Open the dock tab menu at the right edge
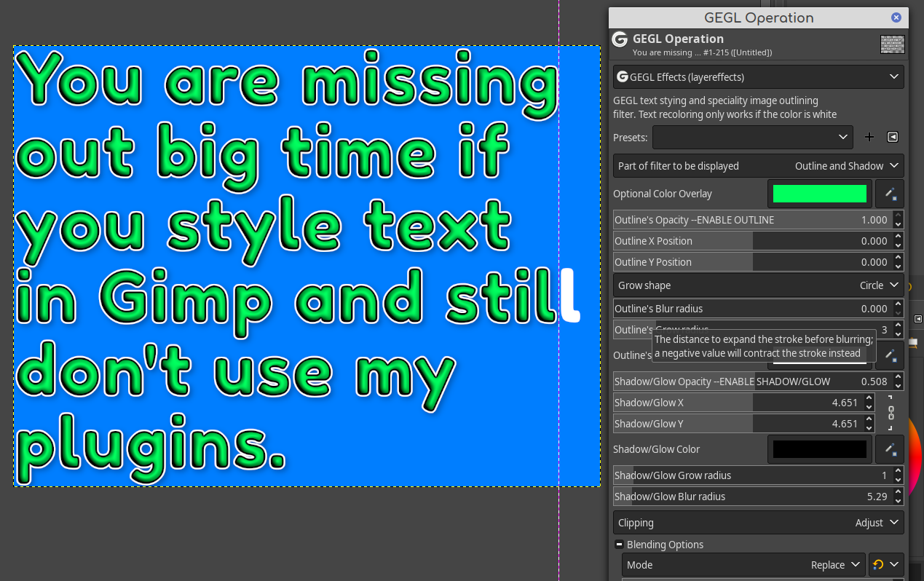The width and height of the screenshot is (924, 581). tap(918, 319)
